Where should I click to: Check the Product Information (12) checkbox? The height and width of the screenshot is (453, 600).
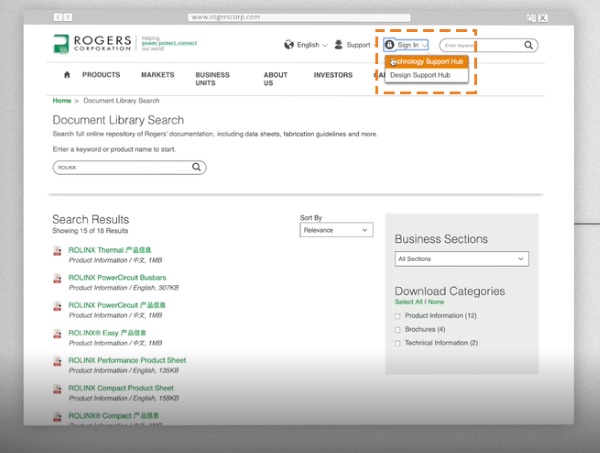[x=398, y=316]
